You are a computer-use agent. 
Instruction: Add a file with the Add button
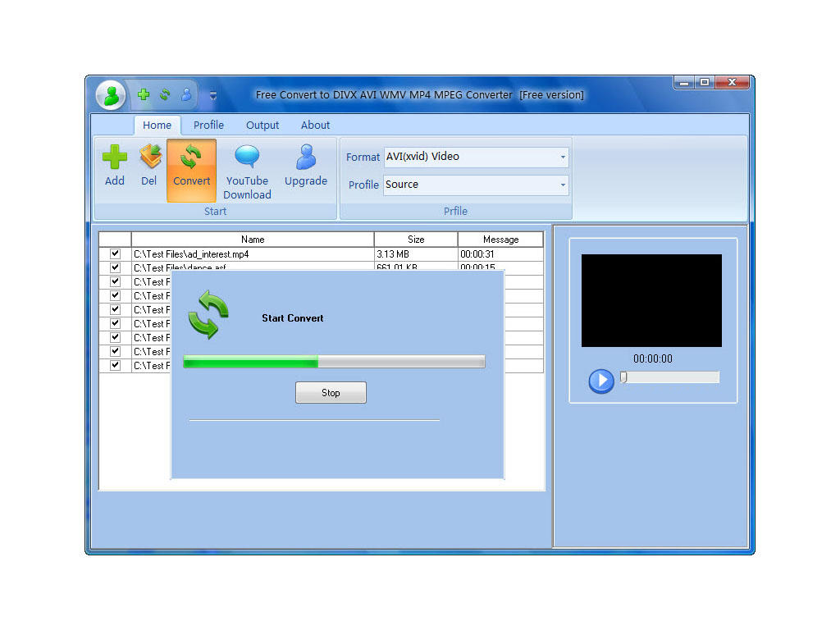click(x=115, y=166)
